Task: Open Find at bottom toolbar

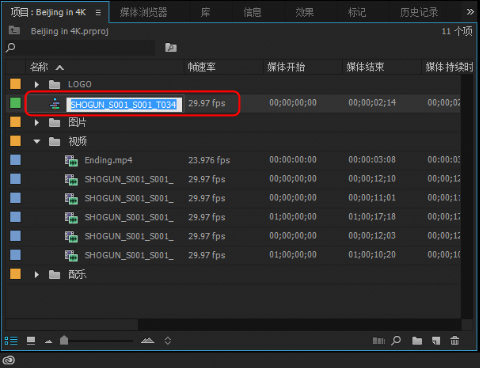Action: coord(396,340)
